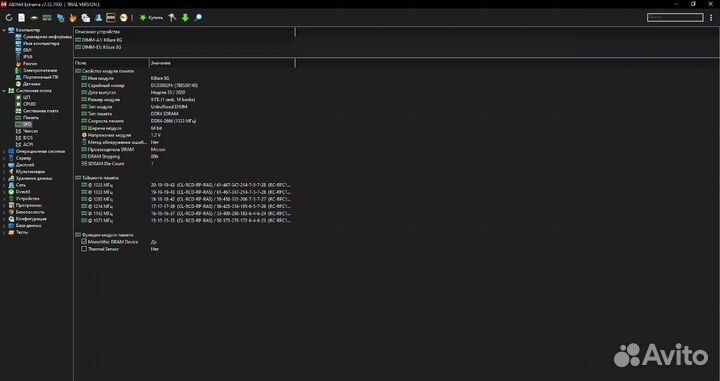Image resolution: width=720 pixels, height=381 pixels.
Task: Collapse the Компьютер tree node arrow
Action: [5, 30]
